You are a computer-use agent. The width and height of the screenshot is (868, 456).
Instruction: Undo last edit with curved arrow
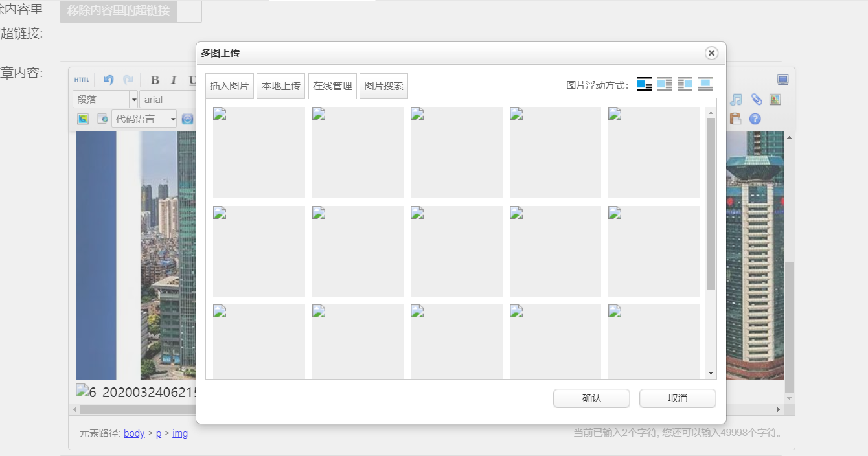tap(109, 80)
